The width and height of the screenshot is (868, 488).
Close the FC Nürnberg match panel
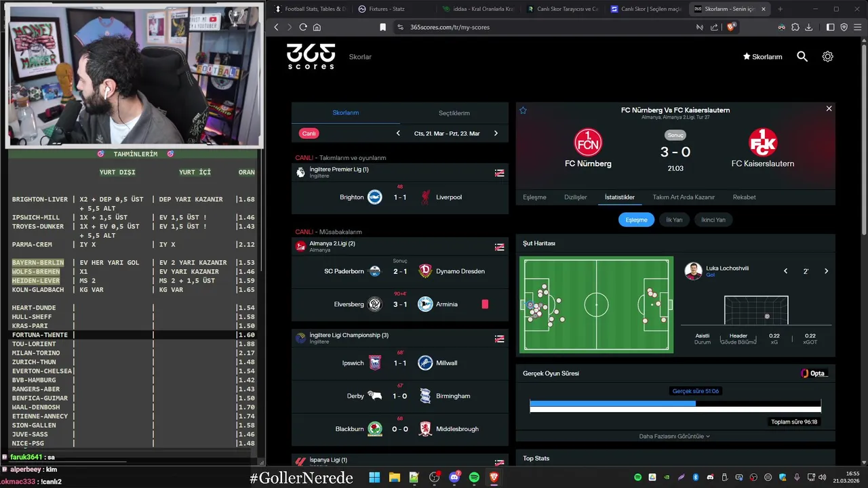click(x=829, y=108)
